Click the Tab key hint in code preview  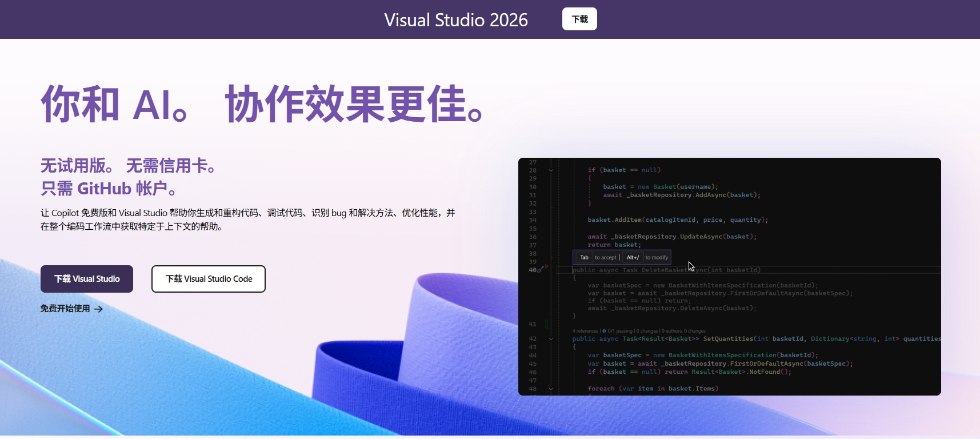(x=584, y=257)
